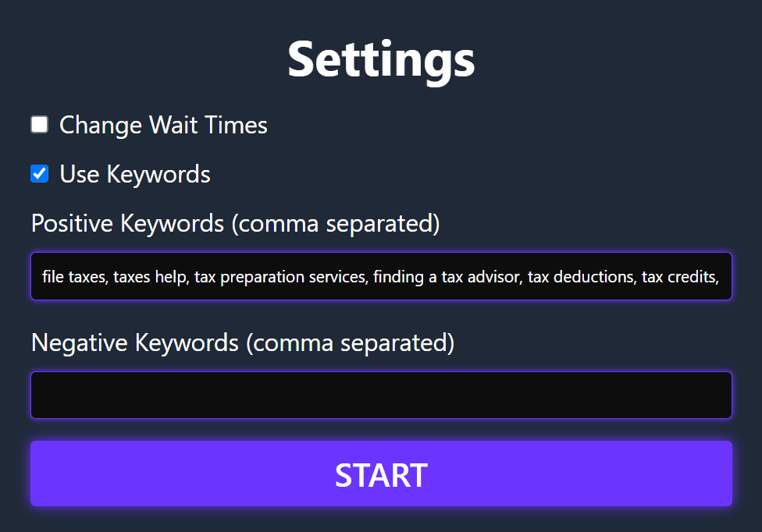Click "(comma separated)" in Negative Keywords label

[x=350, y=342]
